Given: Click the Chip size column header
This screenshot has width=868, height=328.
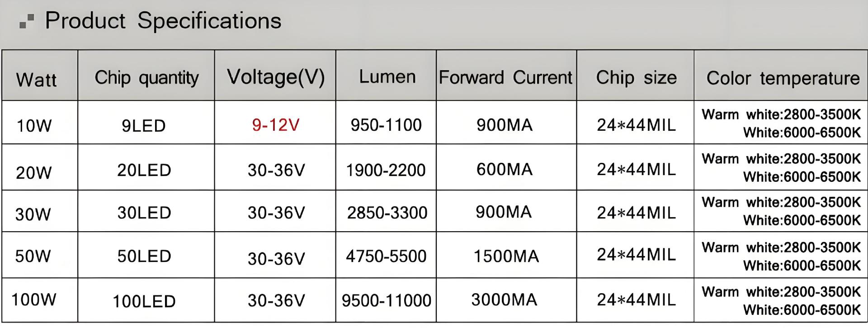Looking at the screenshot, I should [x=636, y=77].
